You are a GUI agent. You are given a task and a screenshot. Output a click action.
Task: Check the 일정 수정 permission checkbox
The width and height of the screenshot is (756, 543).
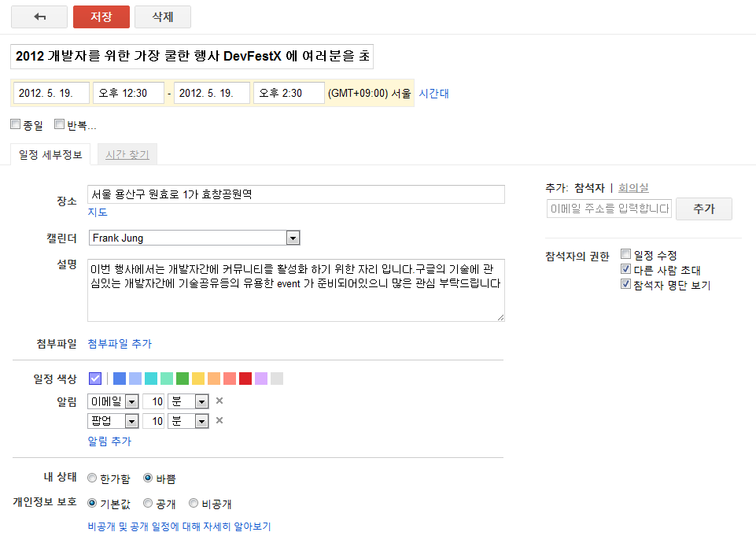(x=626, y=254)
